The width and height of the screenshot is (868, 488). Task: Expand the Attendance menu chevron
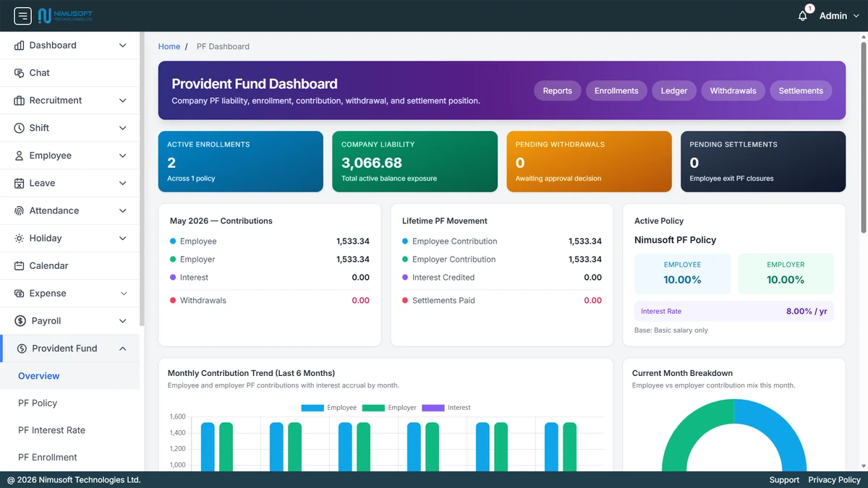pos(123,211)
